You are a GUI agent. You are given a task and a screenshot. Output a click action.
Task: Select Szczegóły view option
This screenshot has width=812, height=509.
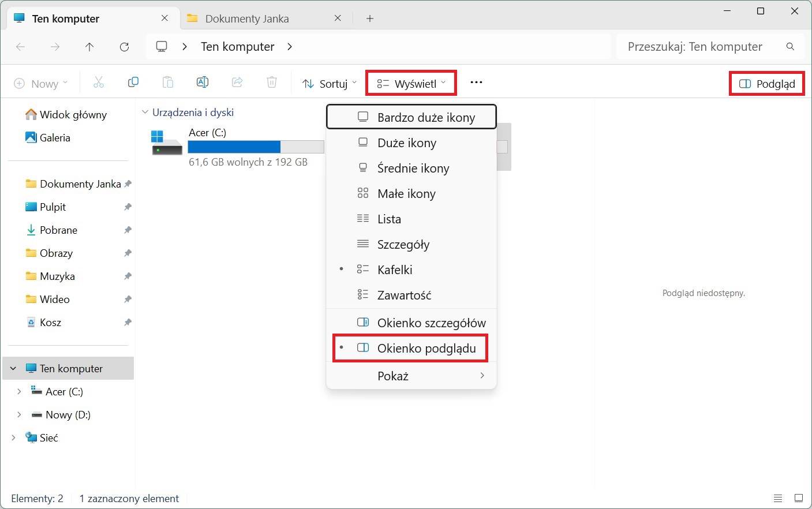tap(411, 245)
